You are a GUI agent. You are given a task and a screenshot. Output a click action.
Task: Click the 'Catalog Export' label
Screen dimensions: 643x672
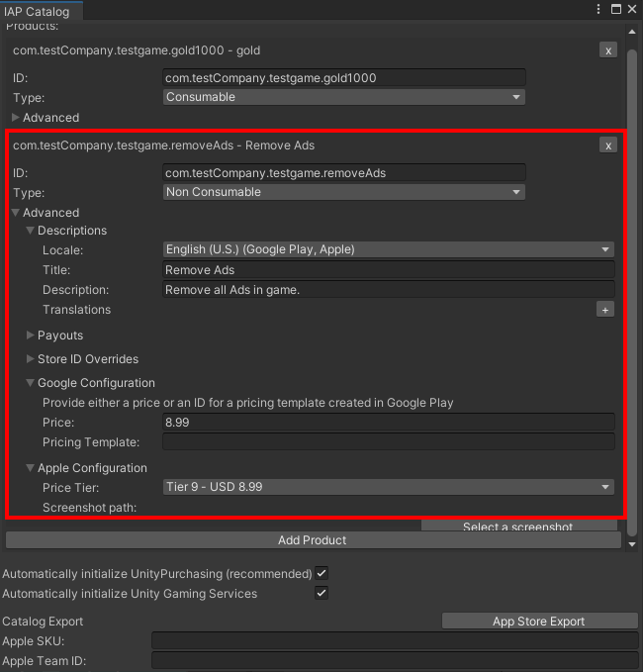43,622
